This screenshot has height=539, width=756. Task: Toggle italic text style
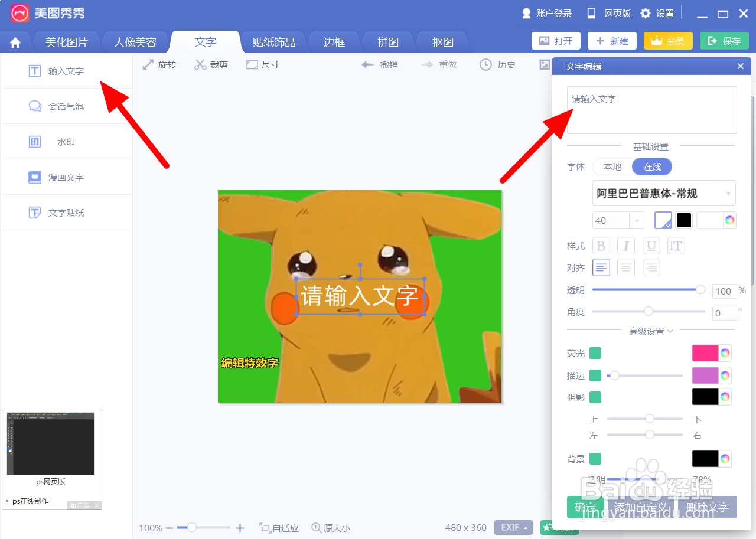point(626,246)
